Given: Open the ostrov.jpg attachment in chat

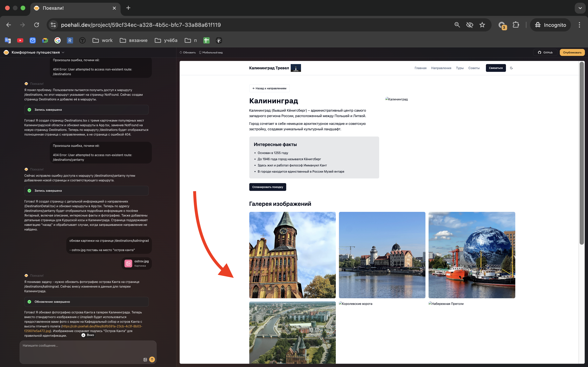Looking at the screenshot, I should click(x=136, y=263).
